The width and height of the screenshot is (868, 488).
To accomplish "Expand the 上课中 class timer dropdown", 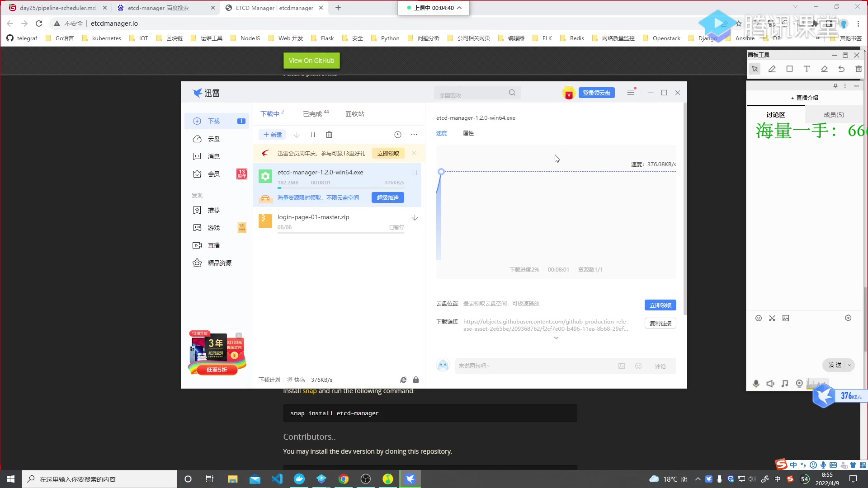I will (x=459, y=8).
